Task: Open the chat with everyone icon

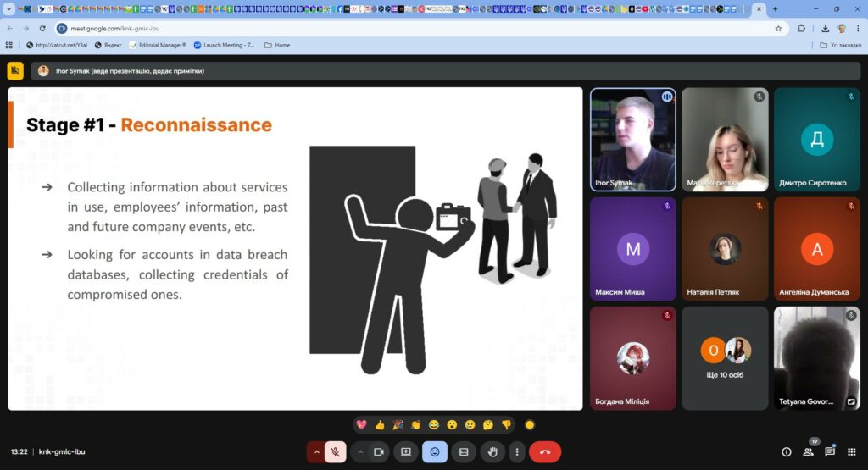Action: click(830, 452)
